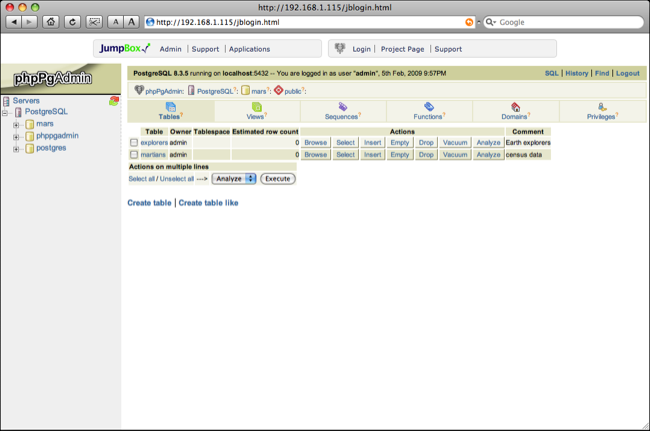Open the SQL link in top bar
This screenshot has height=431, width=650.
tap(551, 73)
